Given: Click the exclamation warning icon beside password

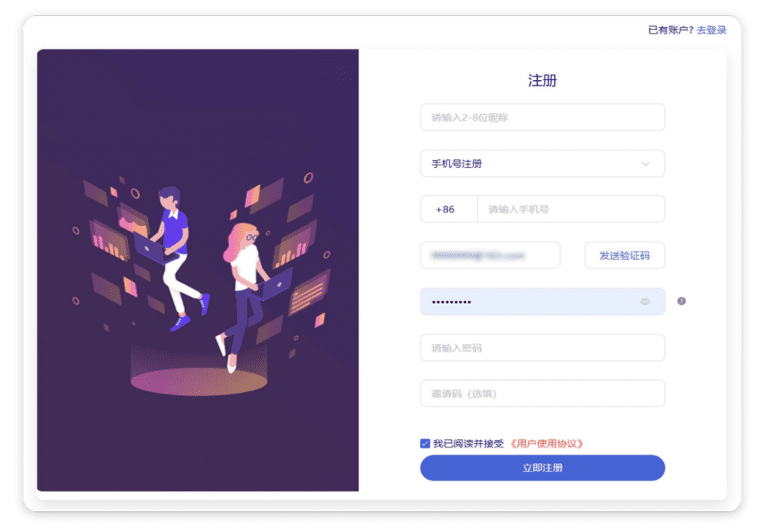Looking at the screenshot, I should pos(681,302).
